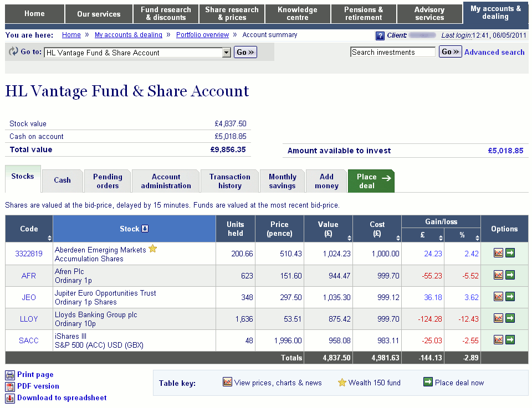The width and height of the screenshot is (532, 408).
Task: Open Pensions & retirement menu
Action: (x=364, y=14)
